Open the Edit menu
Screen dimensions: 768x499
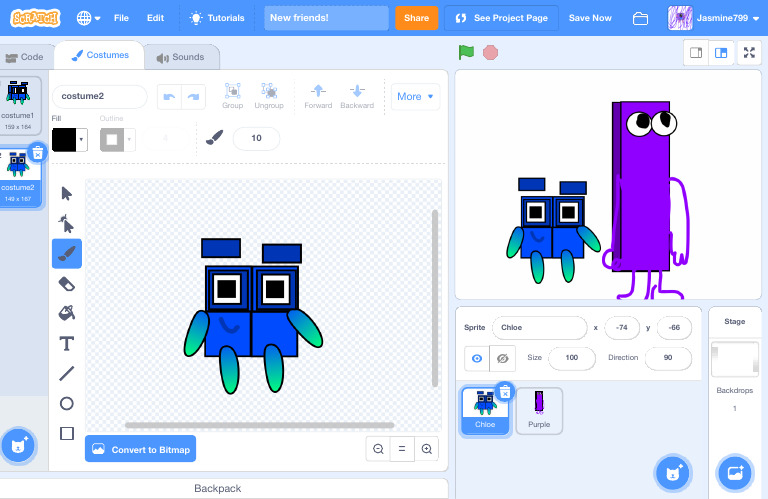[x=155, y=18]
